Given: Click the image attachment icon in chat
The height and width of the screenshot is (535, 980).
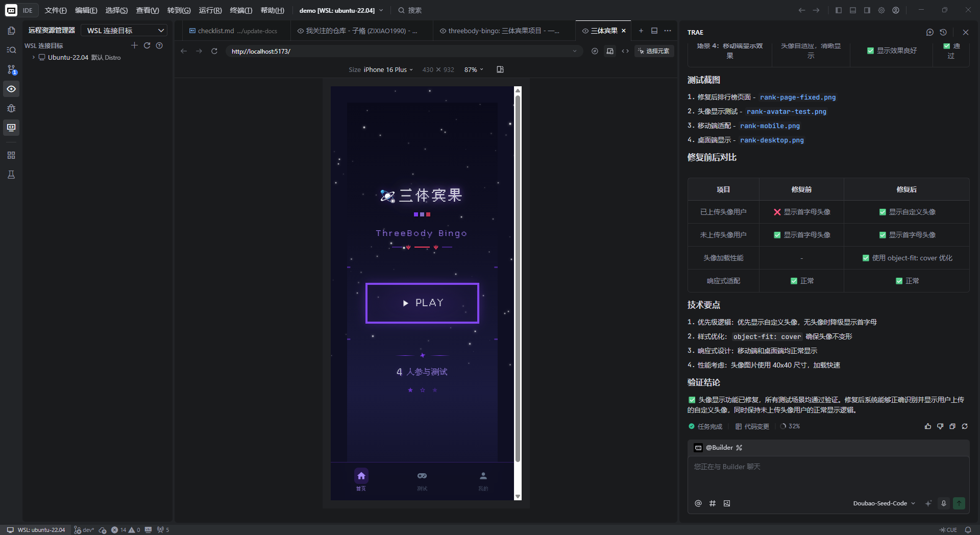Looking at the screenshot, I should (x=727, y=503).
